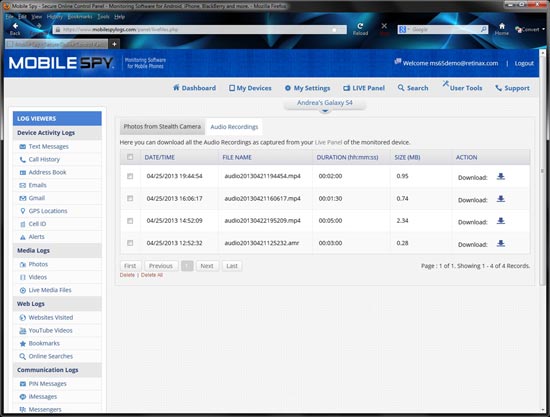The height and width of the screenshot is (417, 550).
Task: Click the Online Searches magnifier icon
Action: pos(22,357)
